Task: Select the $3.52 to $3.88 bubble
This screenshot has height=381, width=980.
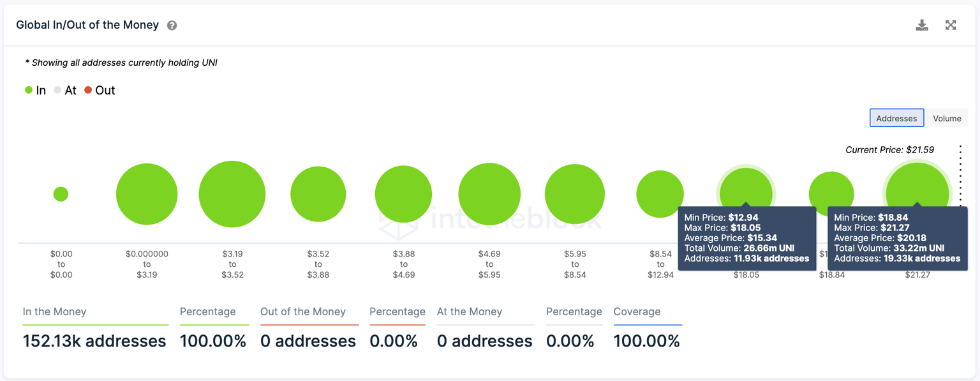Action: click(x=318, y=194)
